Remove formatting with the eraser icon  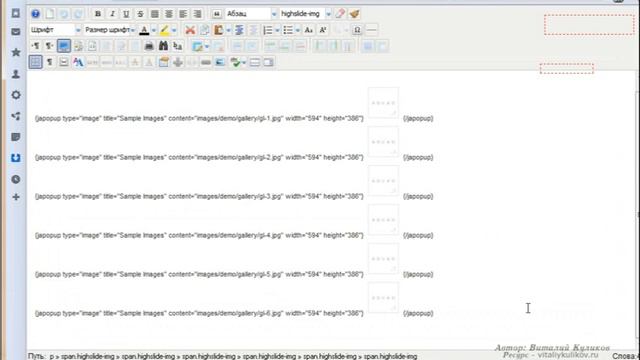pyautogui.click(x=340, y=14)
